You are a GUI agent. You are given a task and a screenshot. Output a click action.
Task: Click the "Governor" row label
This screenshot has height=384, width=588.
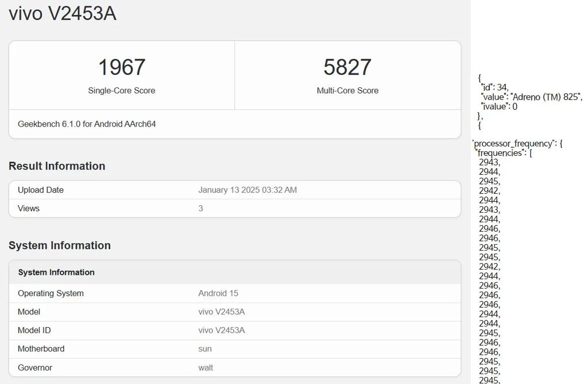(35, 368)
